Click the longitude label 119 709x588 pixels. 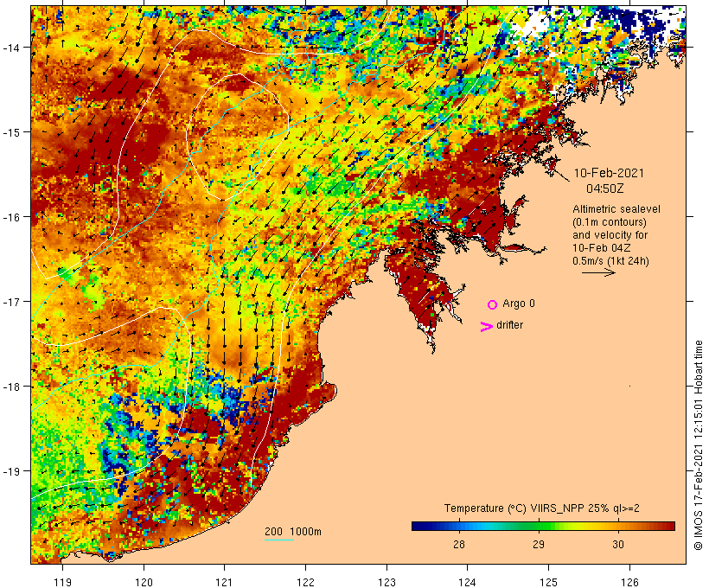62,582
